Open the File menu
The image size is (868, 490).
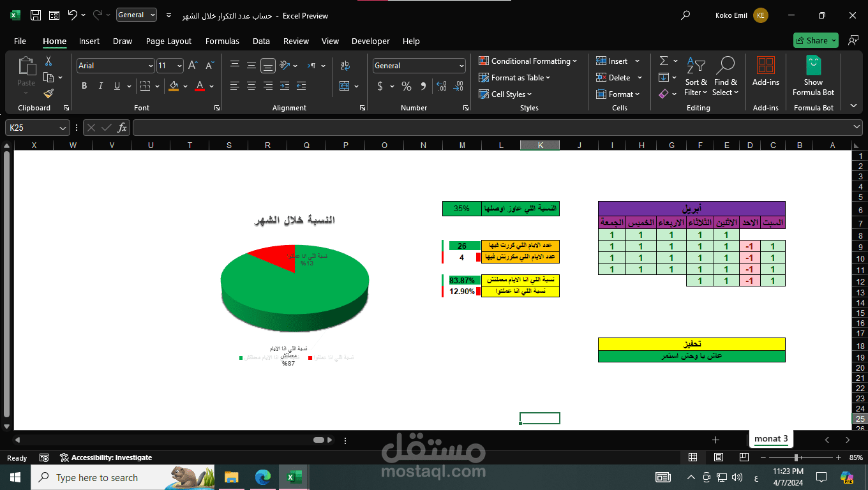pyautogui.click(x=20, y=41)
